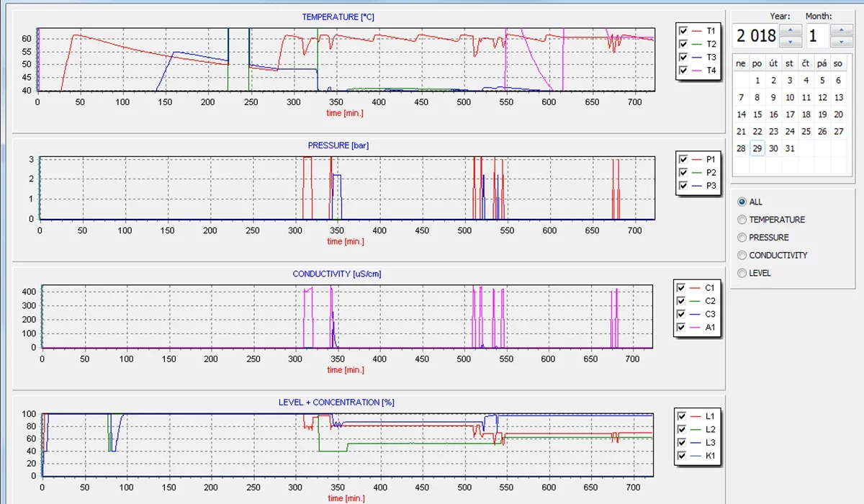This screenshot has height=504, width=864.
Task: Decrease the year with the down arrow
Action: [791, 42]
